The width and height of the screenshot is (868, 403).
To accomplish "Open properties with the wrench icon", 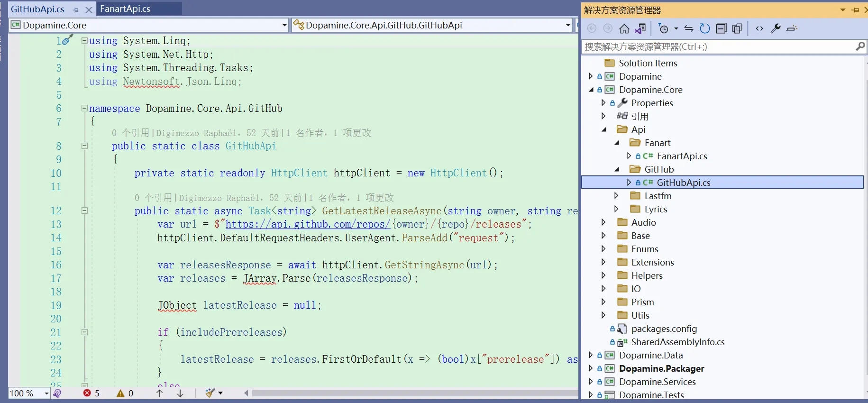I will point(776,29).
